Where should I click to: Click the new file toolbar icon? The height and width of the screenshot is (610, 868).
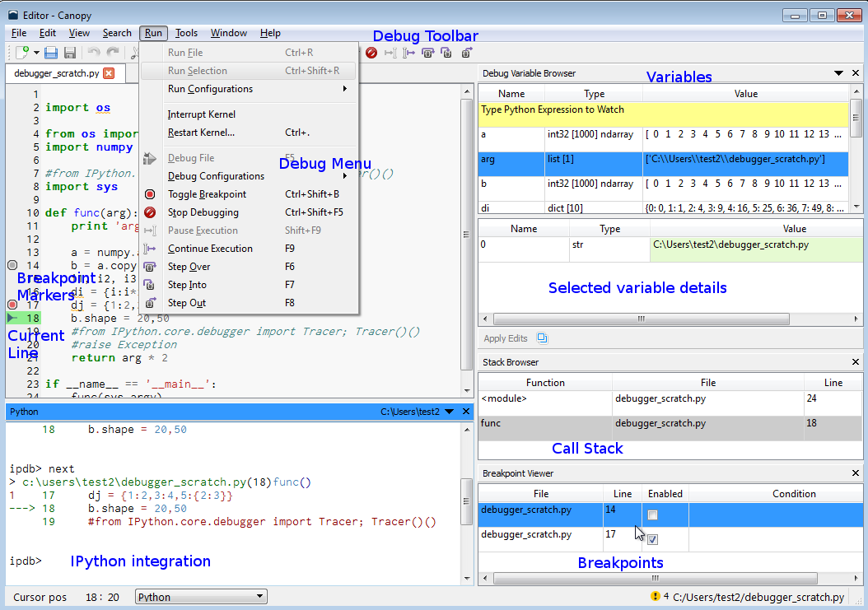pyautogui.click(x=22, y=53)
